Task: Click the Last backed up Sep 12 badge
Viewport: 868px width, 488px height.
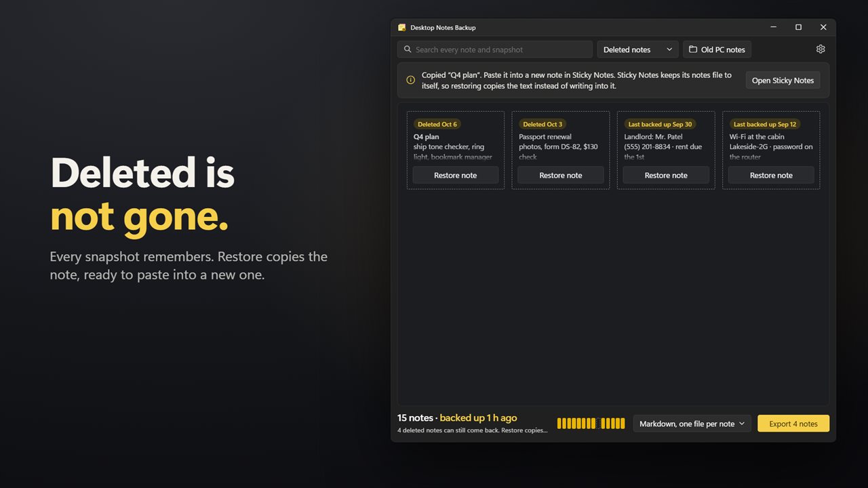Action: click(766, 124)
